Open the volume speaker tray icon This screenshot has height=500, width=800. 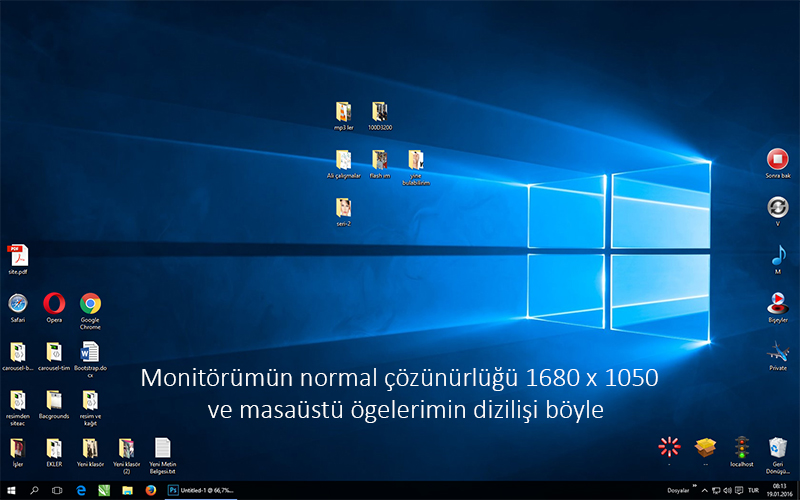click(x=727, y=491)
